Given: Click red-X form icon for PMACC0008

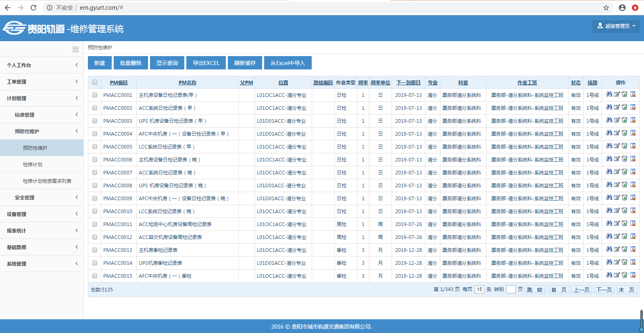Looking at the screenshot, I should (x=633, y=185).
